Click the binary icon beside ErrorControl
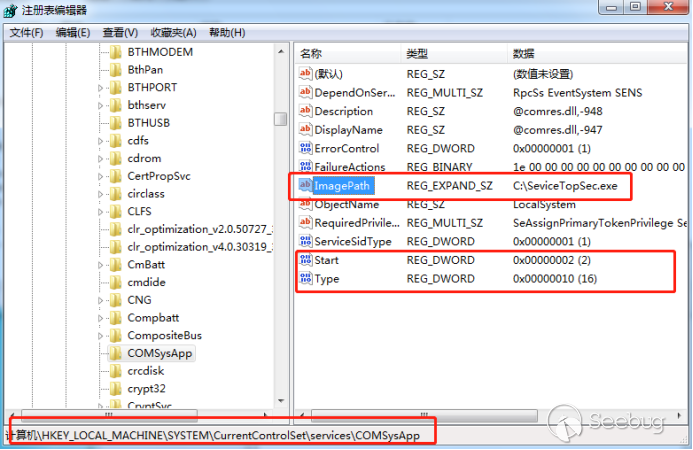The height and width of the screenshot is (450, 693). pyautogui.click(x=305, y=148)
